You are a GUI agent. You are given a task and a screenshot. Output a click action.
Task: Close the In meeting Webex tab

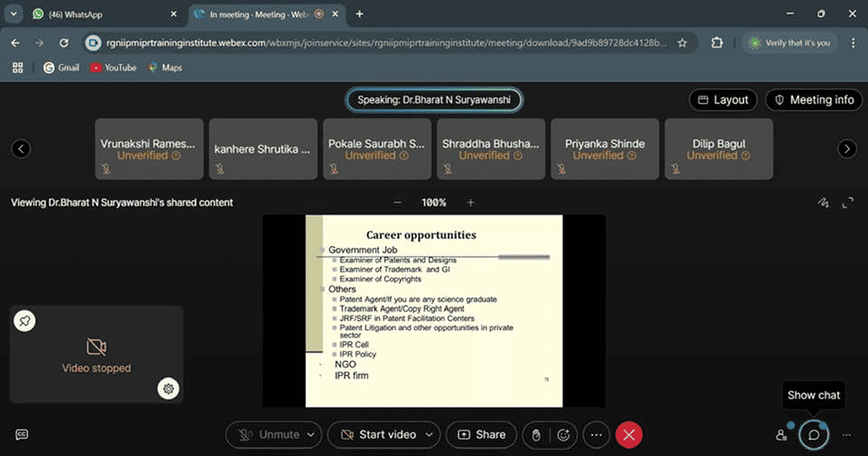coord(335,14)
